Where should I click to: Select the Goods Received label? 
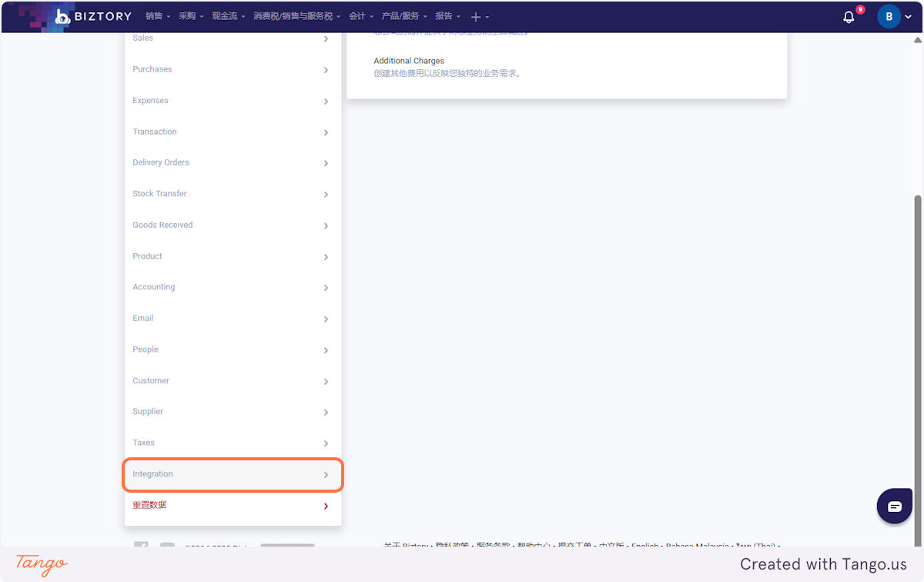[x=162, y=225]
